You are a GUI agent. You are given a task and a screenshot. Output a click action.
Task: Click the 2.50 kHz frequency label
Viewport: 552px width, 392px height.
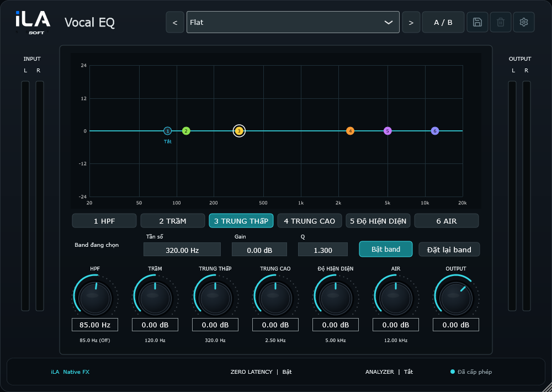[x=275, y=340]
